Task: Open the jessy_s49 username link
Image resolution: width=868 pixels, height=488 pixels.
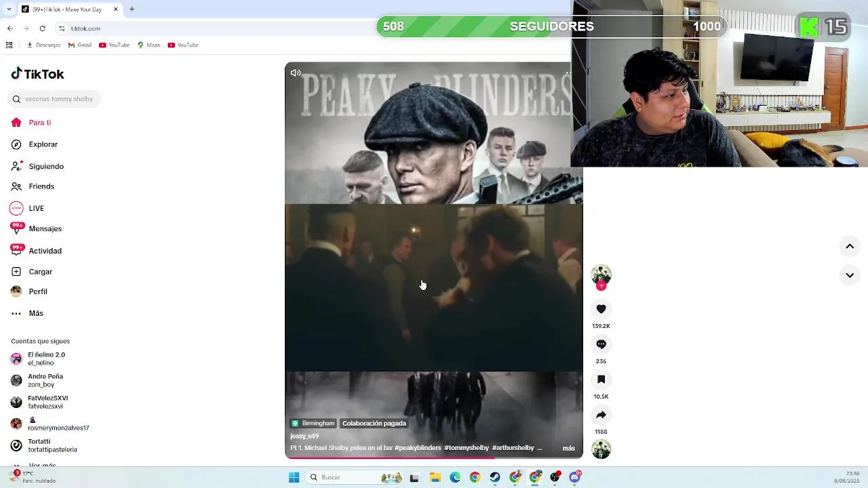Action: (304, 436)
